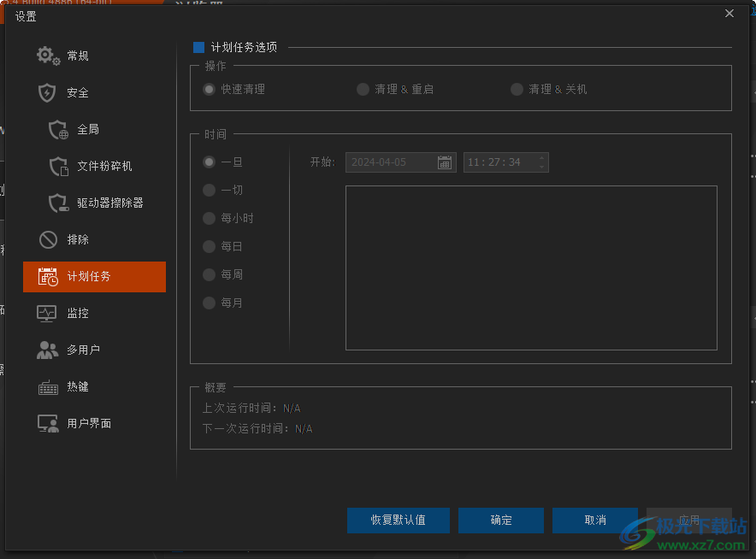Select the 快速清理 radio option
This screenshot has height=559, width=756.
pyautogui.click(x=209, y=88)
